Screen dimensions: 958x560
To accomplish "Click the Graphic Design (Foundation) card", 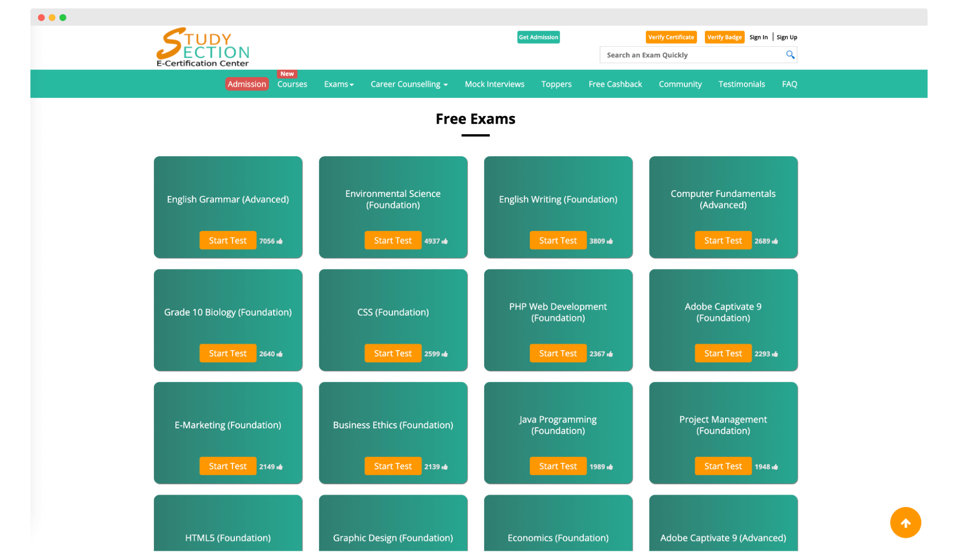I will coord(393,524).
